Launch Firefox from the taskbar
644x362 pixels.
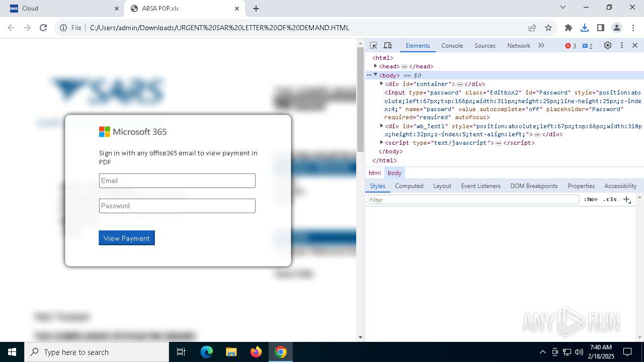(x=256, y=352)
